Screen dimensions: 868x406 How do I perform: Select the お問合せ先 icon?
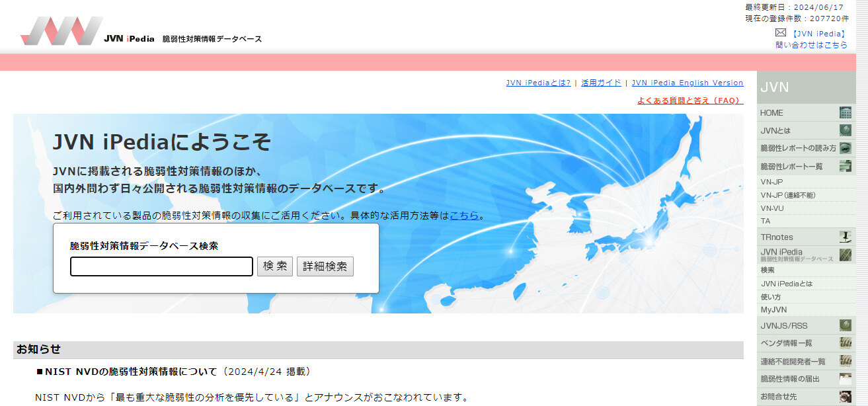[846, 396]
